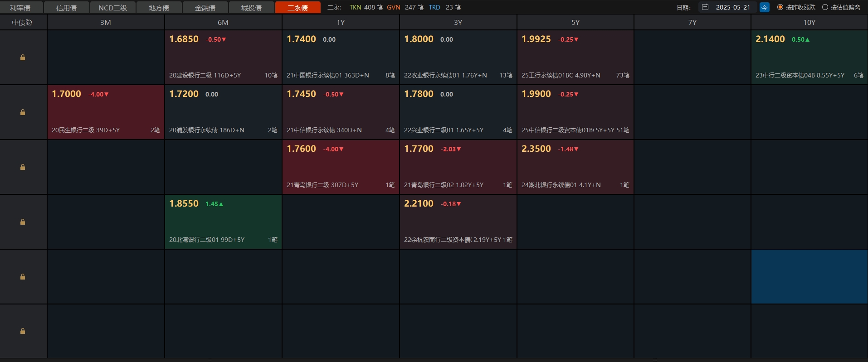868x362 pixels.
Task: Click the 10笔 count on 20建设银行二级
Action: pyautogui.click(x=271, y=75)
